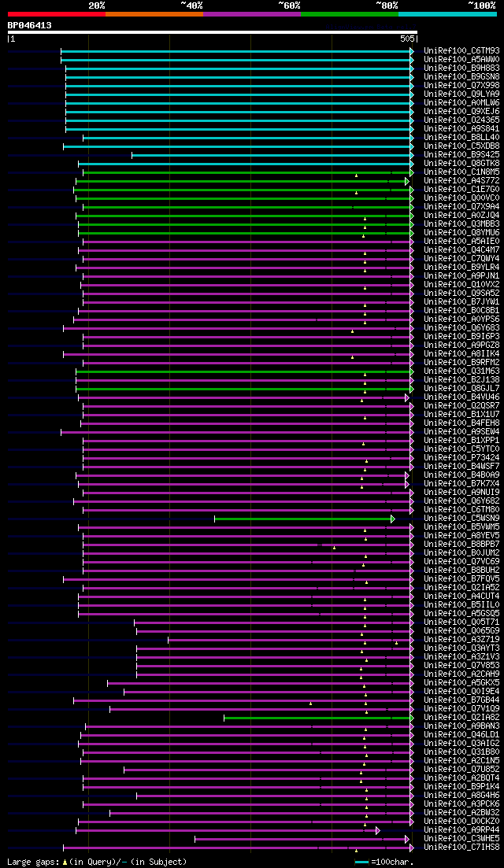This screenshot has width=504, height=868.
Task: Select hit label UniRef100_B2J138
Action: [x=462, y=380]
